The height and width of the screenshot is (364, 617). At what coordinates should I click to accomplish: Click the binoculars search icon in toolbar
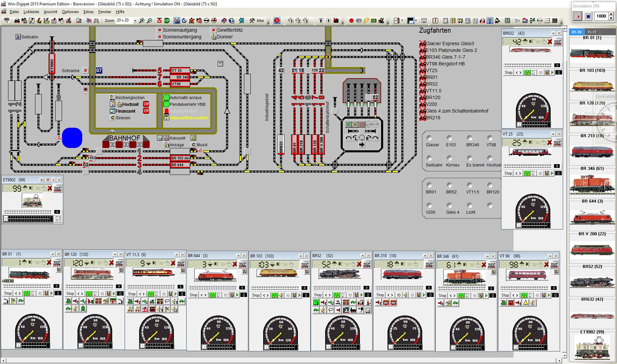pos(96,21)
